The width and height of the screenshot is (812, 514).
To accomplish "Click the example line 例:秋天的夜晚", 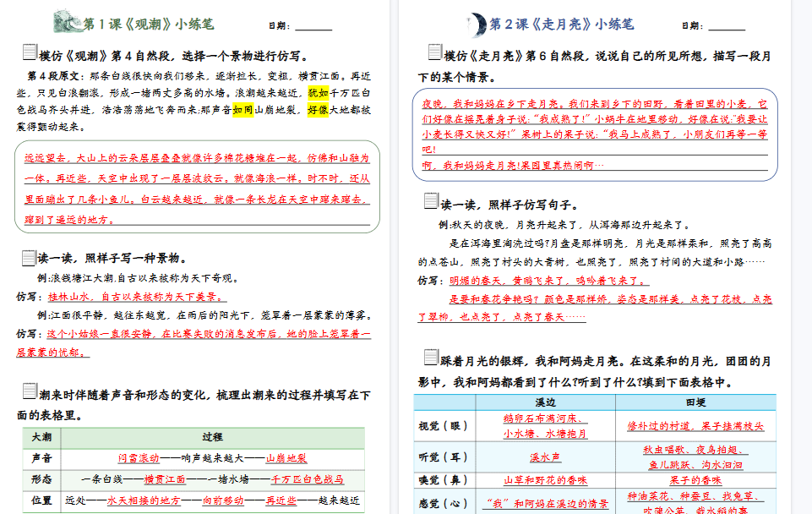I will [x=564, y=225].
